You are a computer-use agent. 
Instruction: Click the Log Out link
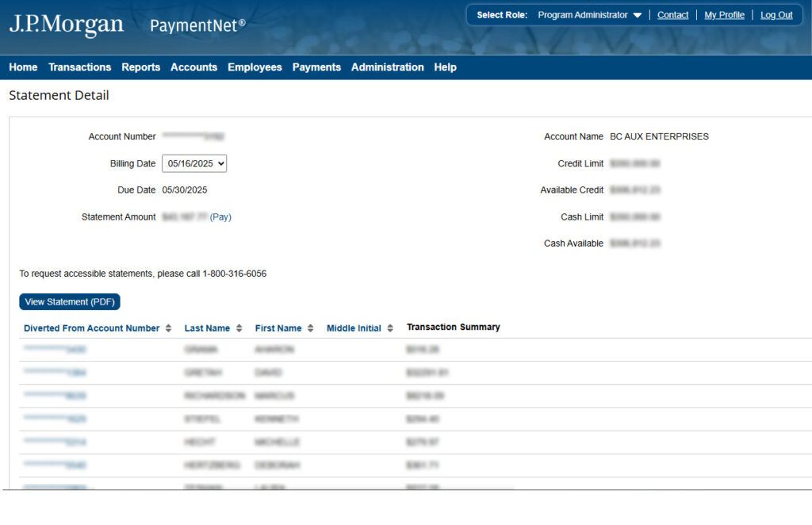coord(776,15)
